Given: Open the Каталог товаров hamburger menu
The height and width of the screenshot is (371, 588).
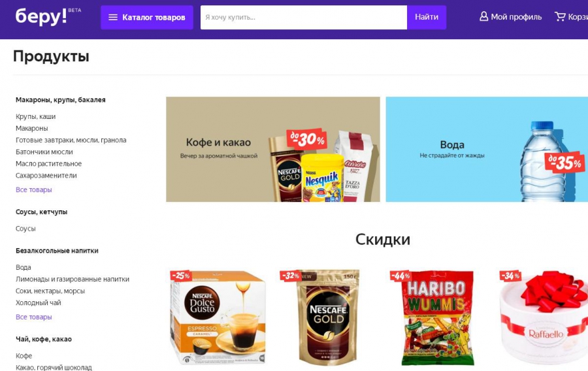Looking at the screenshot, I should pos(113,17).
